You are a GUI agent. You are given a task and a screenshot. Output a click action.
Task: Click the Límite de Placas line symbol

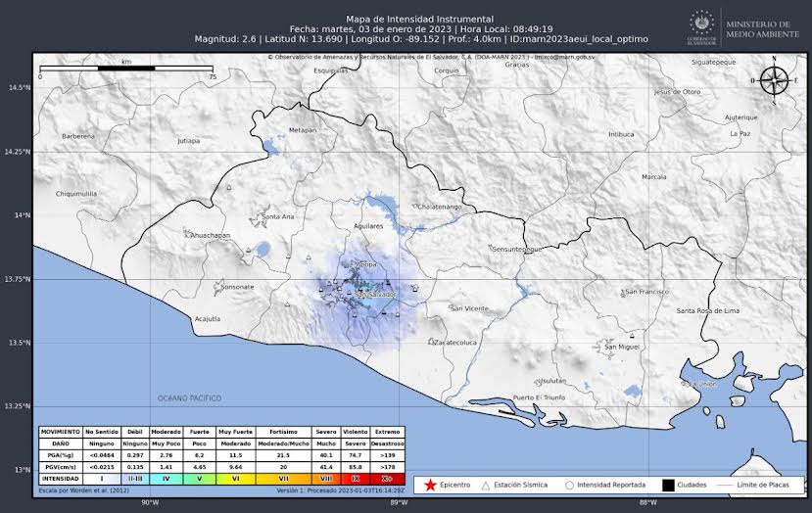727,485
